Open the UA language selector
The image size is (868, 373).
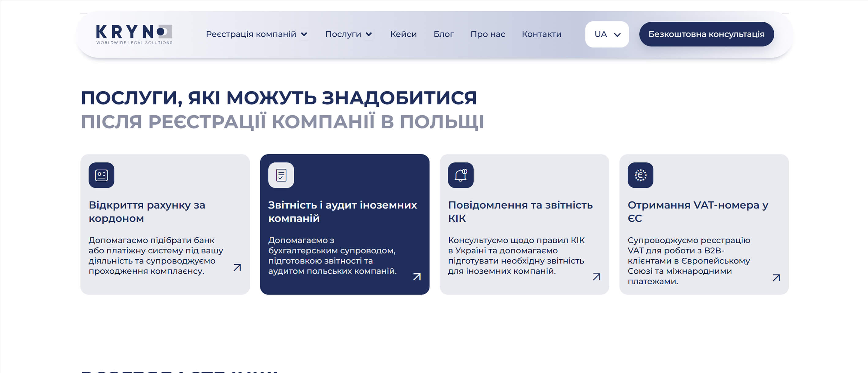(x=607, y=34)
